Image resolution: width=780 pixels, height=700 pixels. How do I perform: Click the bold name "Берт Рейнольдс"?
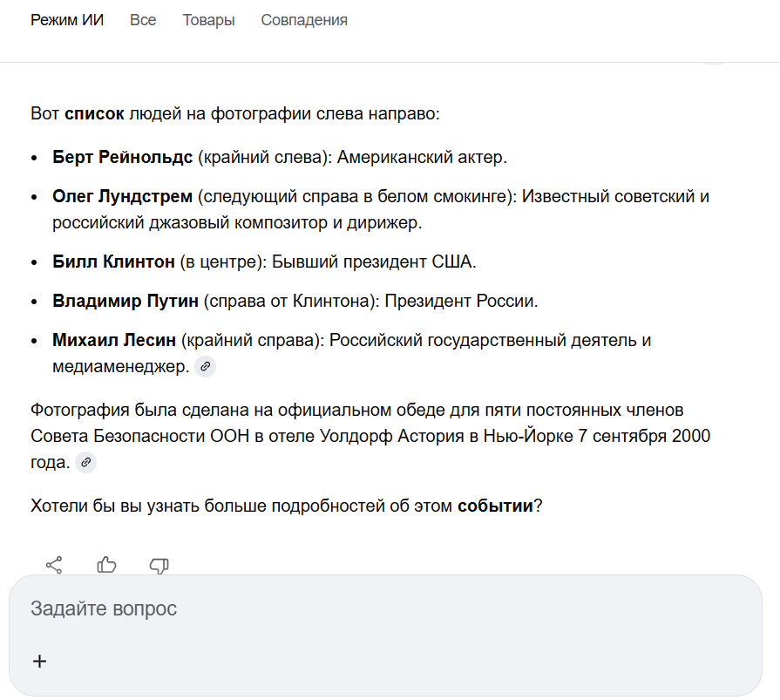point(122,158)
